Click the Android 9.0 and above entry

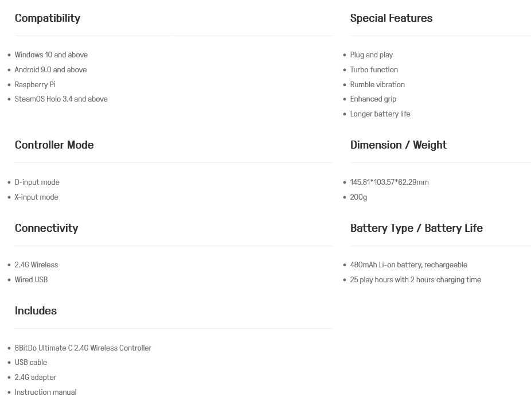(x=50, y=70)
